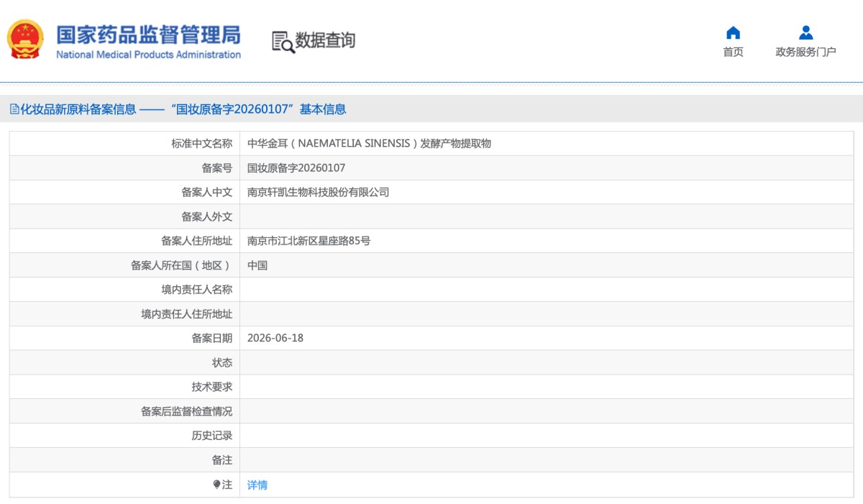Select the 备案人外文 label
863x504 pixels.
[207, 217]
